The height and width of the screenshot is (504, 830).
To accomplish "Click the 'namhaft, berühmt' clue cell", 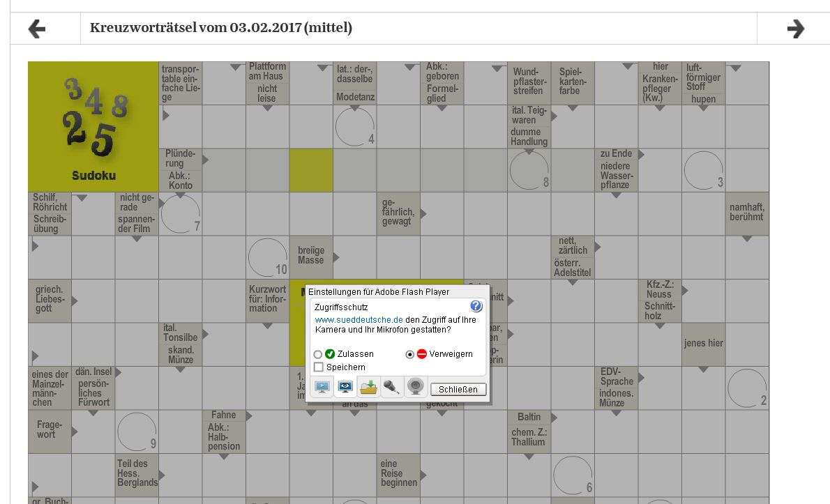I will (x=747, y=213).
